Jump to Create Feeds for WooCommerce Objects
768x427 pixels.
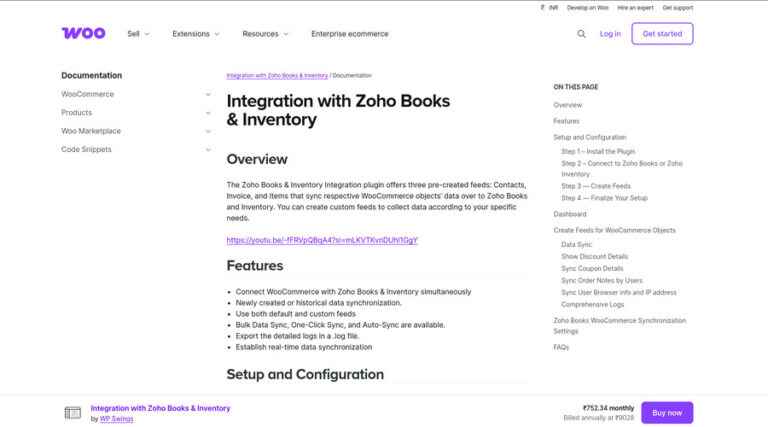click(614, 230)
